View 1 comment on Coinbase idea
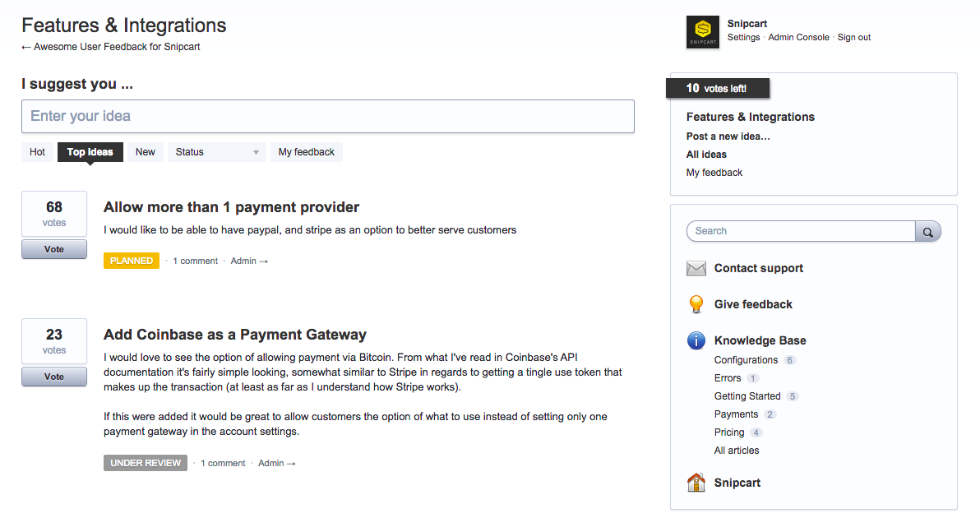The height and width of the screenshot is (518, 980). tap(223, 464)
